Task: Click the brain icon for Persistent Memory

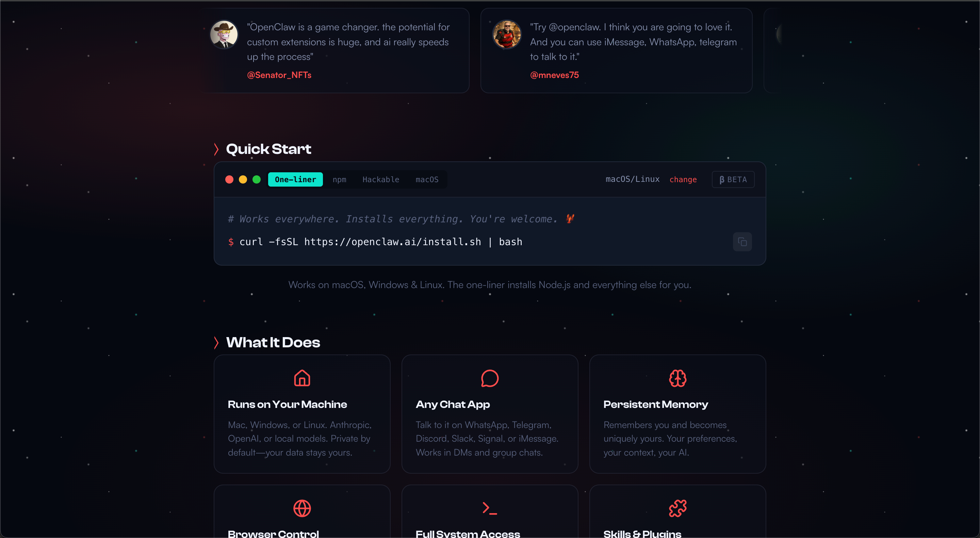Action: coord(677,378)
